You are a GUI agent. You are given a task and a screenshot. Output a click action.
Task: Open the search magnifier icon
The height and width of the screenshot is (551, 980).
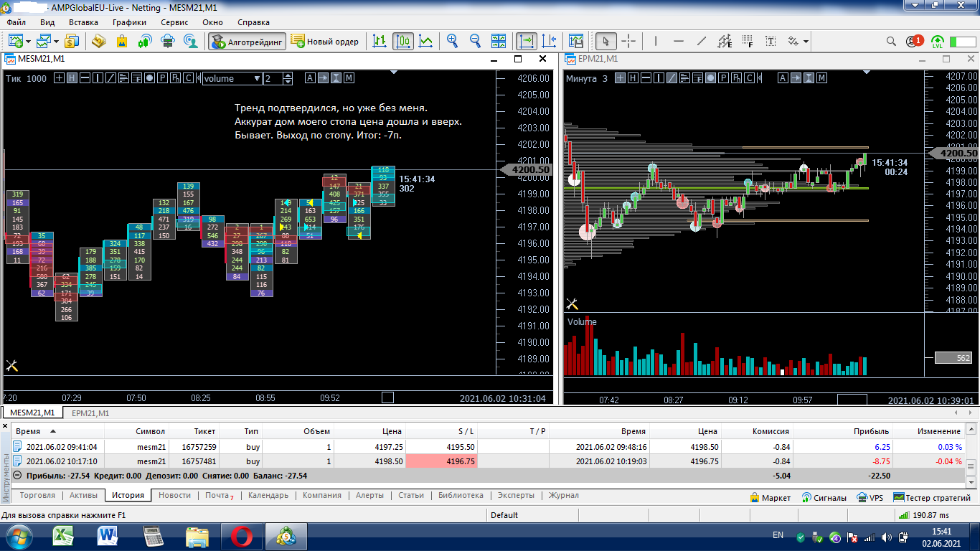[892, 41]
